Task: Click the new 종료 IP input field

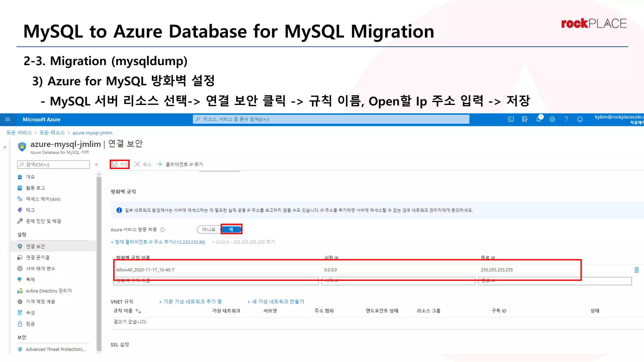Action: 555,281
